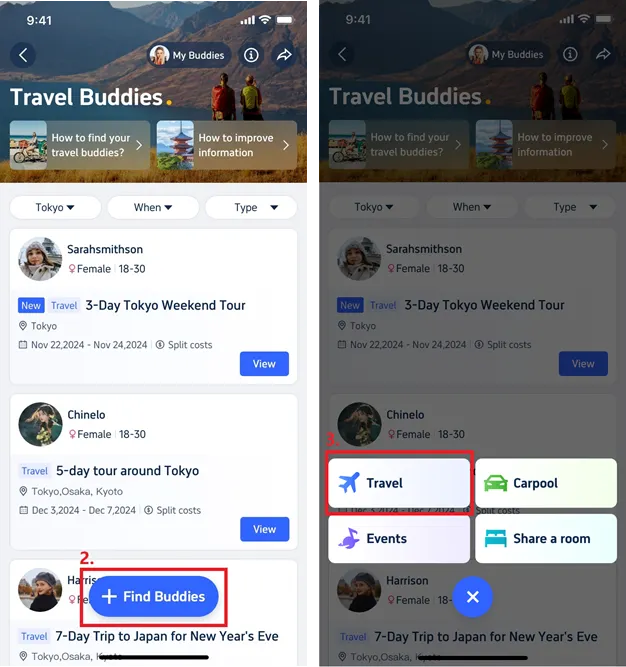Tap the back arrow on left screen
Viewport: 626px width, 667px height.
tap(23, 55)
